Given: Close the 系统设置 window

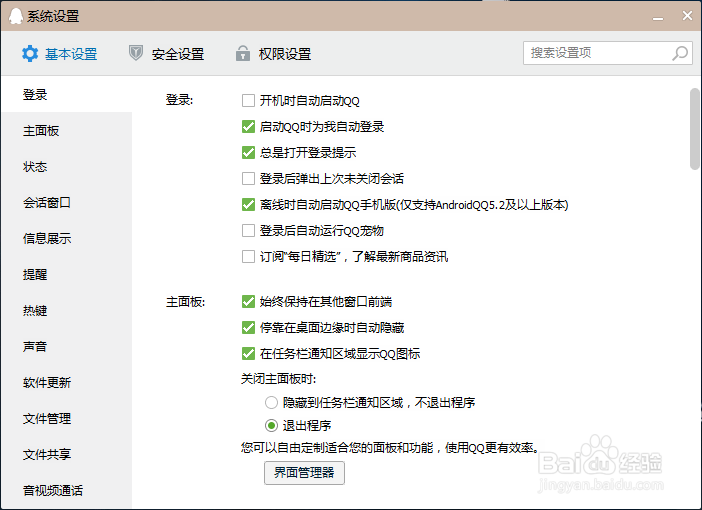Looking at the screenshot, I should (x=687, y=16).
